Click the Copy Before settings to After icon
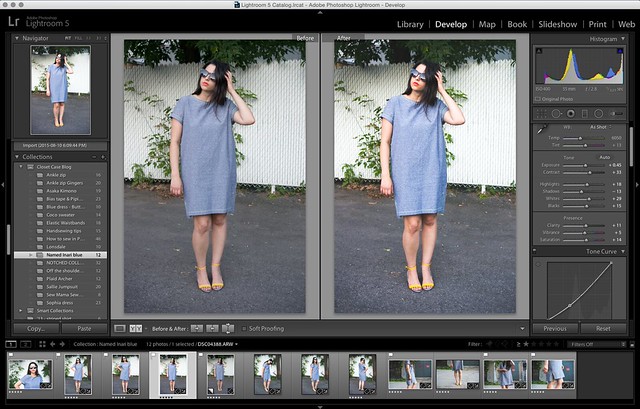This screenshot has height=409, width=640. (196, 327)
